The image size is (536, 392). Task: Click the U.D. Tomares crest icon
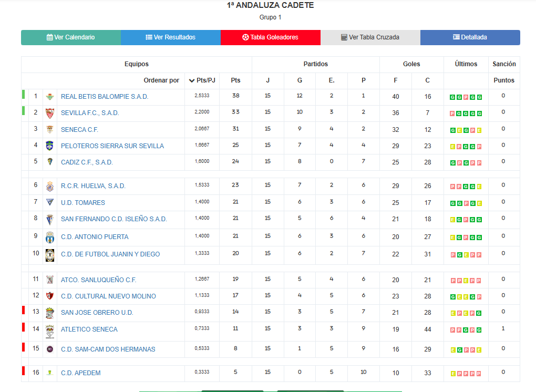coord(50,202)
